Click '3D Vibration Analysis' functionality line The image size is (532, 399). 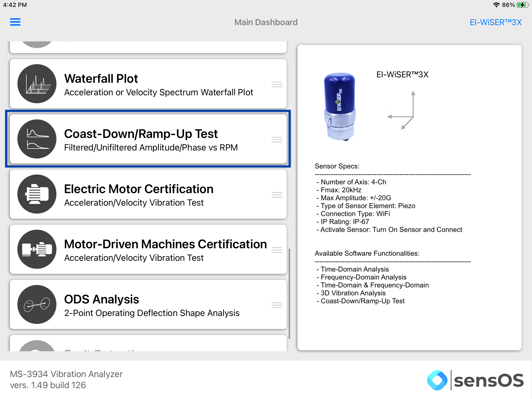tap(351, 293)
